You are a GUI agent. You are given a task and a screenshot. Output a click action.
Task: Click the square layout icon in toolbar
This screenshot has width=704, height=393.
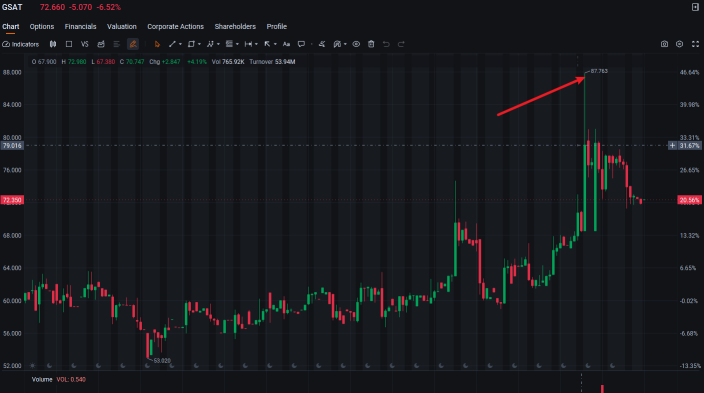[x=69, y=44]
